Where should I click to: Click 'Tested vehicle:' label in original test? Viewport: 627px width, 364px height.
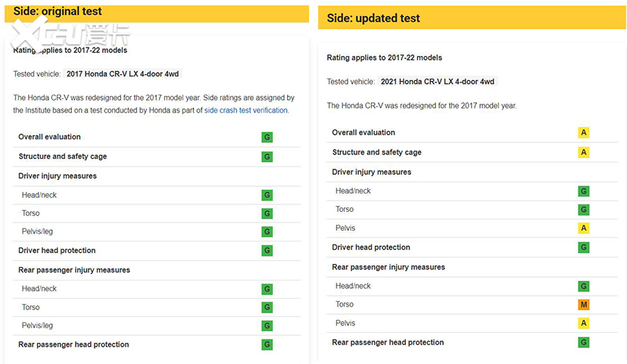tap(37, 74)
